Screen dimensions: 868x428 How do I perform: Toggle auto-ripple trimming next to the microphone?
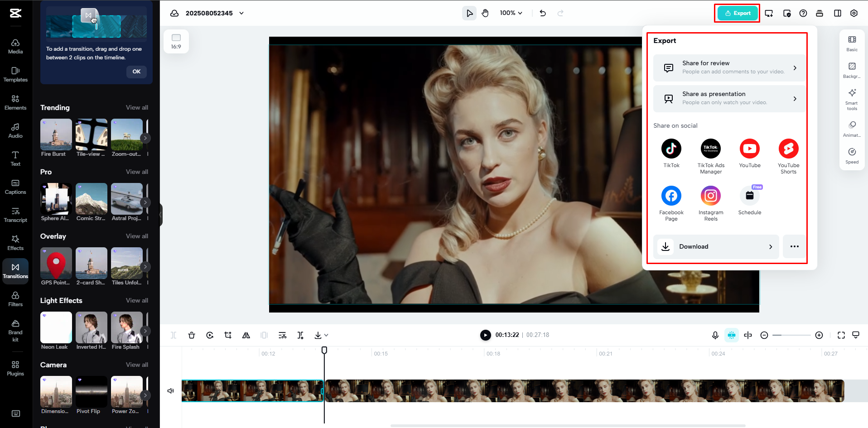pyautogui.click(x=731, y=335)
